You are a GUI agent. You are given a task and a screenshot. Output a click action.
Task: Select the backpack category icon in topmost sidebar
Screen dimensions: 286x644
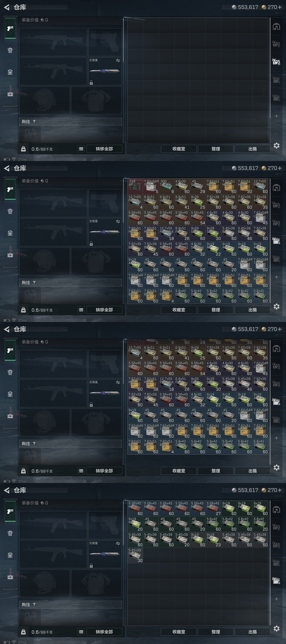click(x=10, y=50)
